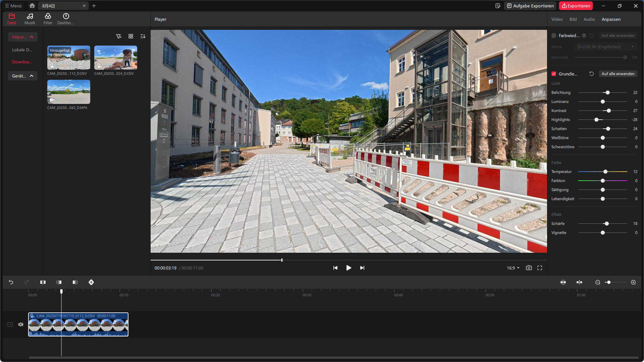
Task: Click the split clip icon
Action: point(43,282)
